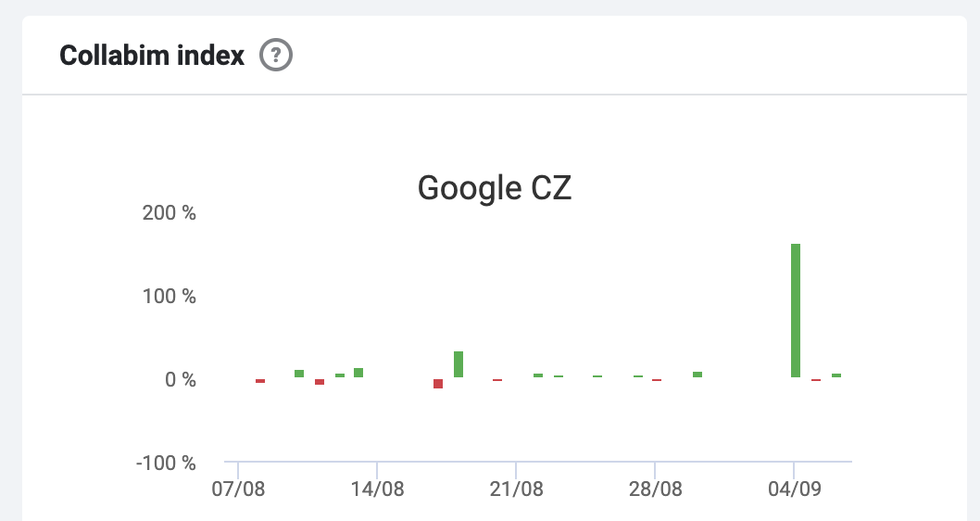Select the last green bar on the chart
Image resolution: width=980 pixels, height=521 pixels.
[836, 375]
